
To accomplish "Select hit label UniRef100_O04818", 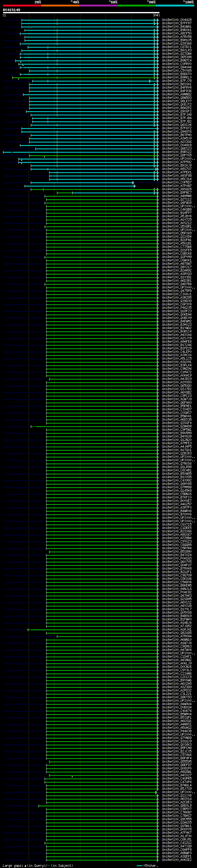I will point(177,145).
